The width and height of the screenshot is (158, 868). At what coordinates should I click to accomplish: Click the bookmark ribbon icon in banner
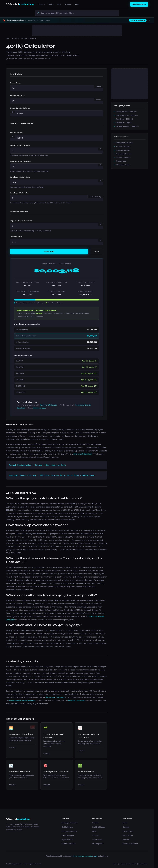click(x=4, y=20)
